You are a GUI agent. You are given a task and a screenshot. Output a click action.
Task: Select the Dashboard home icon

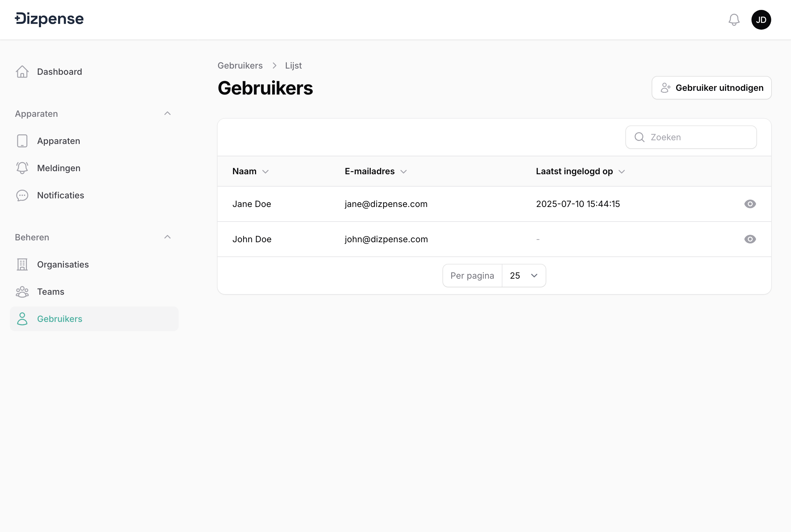coord(22,72)
